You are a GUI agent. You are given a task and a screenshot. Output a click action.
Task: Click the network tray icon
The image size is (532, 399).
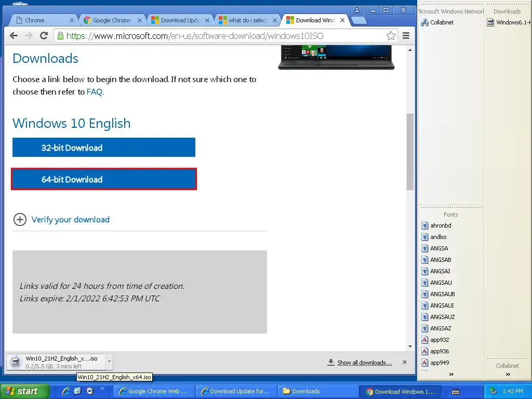(494, 391)
